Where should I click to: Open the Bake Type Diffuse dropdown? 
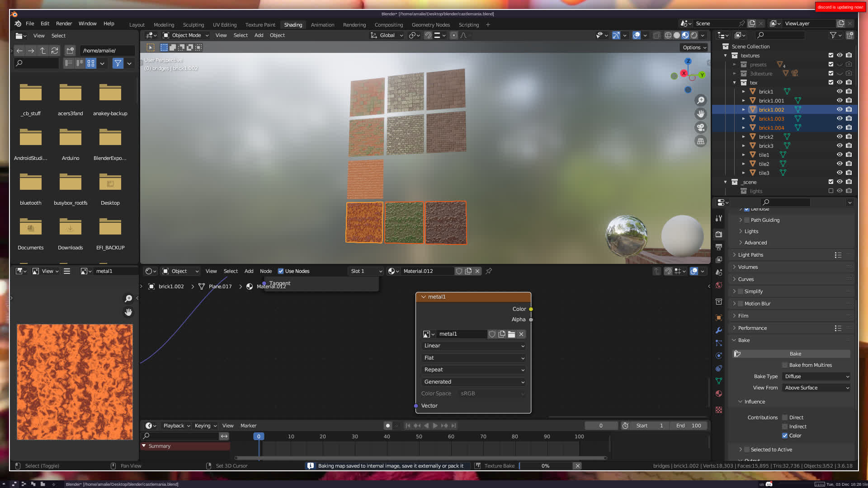(816, 376)
